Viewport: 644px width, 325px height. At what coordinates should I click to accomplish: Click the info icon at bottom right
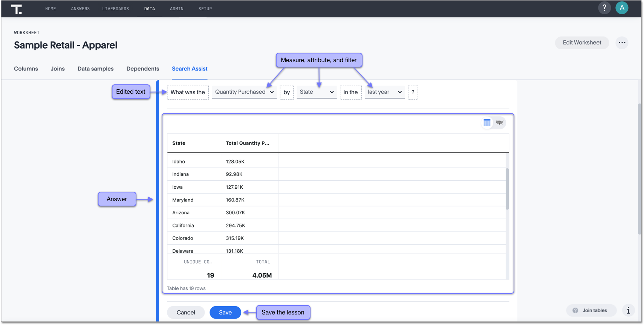tap(628, 310)
